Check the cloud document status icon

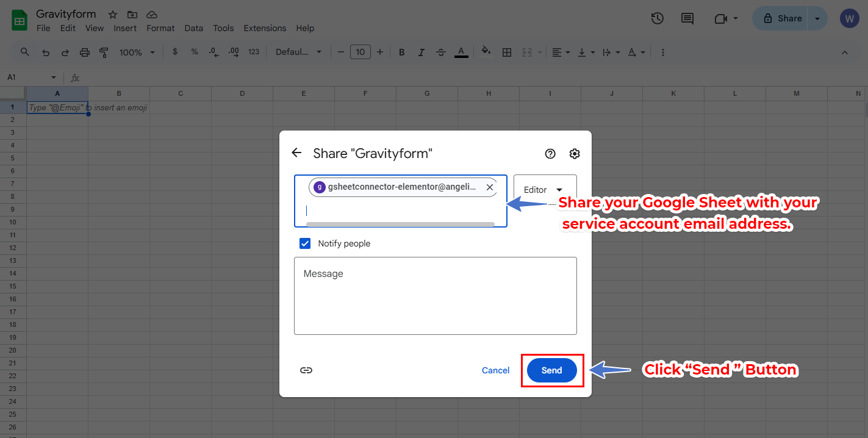tap(152, 15)
